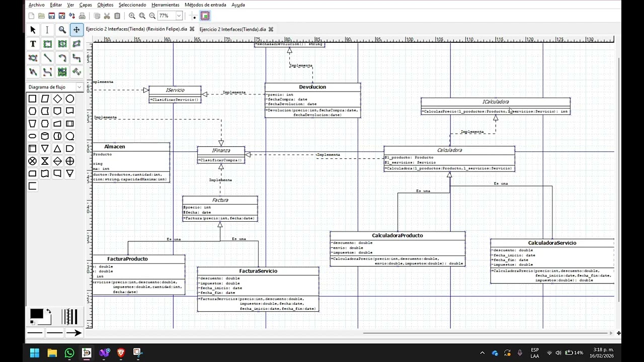Select the Outline tool
Viewport: 644px width, 362px height.
[x=76, y=72]
